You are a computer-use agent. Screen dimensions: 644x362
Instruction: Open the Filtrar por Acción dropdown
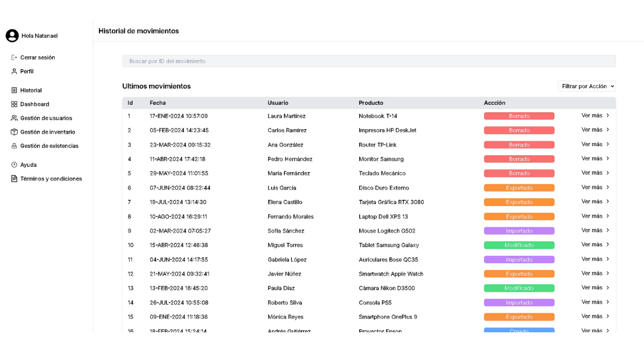(x=586, y=86)
